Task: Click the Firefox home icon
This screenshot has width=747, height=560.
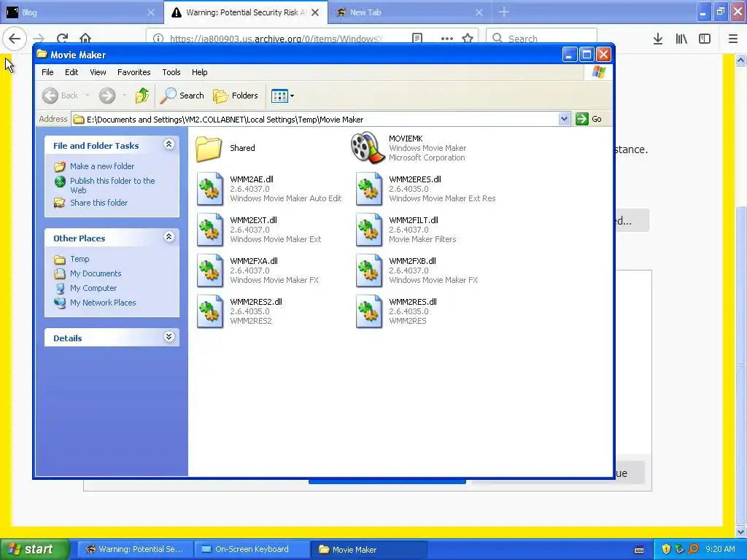Action: 85,39
